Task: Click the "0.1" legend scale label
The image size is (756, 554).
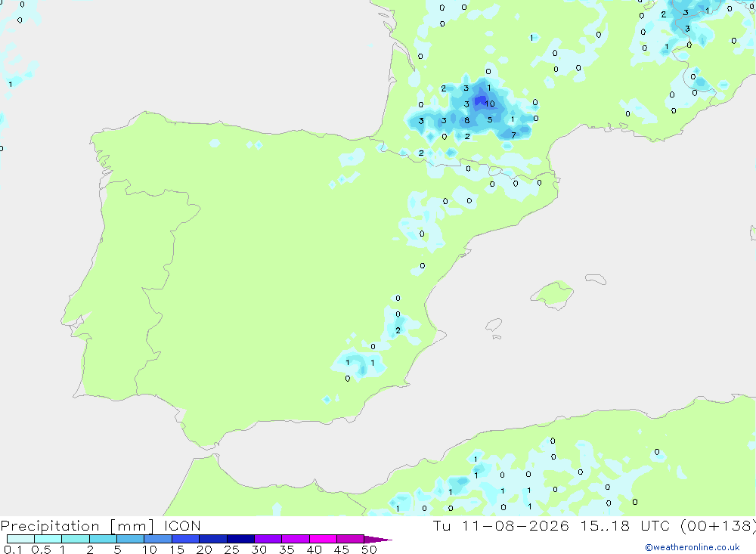Action: 13,549
